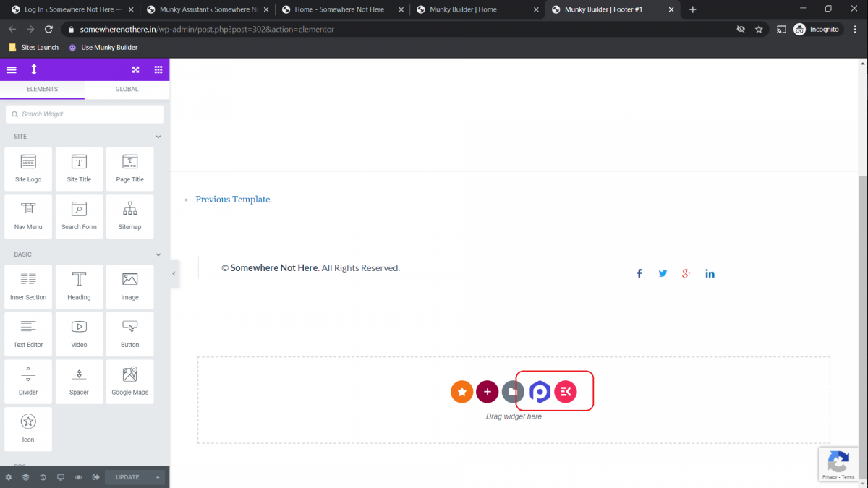Screen dimensions: 868x488
Task: Select the Page Title widget
Action: [x=130, y=169]
